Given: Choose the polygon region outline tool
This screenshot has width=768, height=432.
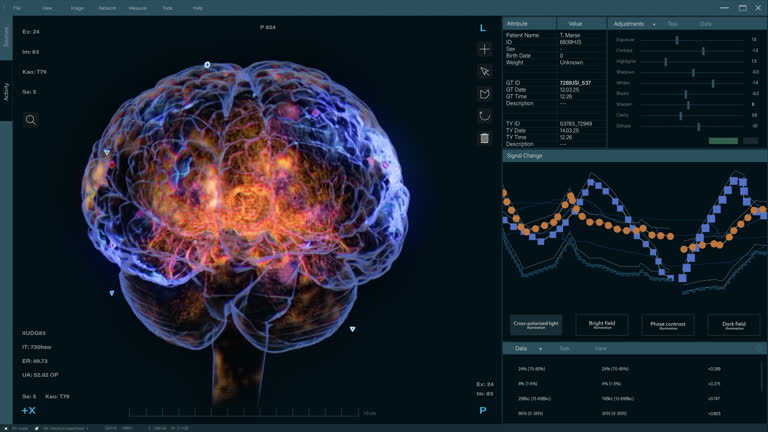Looking at the screenshot, I should pyautogui.click(x=484, y=94).
